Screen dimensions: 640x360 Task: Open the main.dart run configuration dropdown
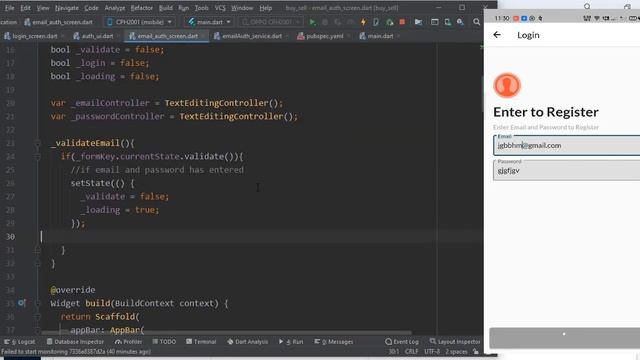tap(209, 22)
